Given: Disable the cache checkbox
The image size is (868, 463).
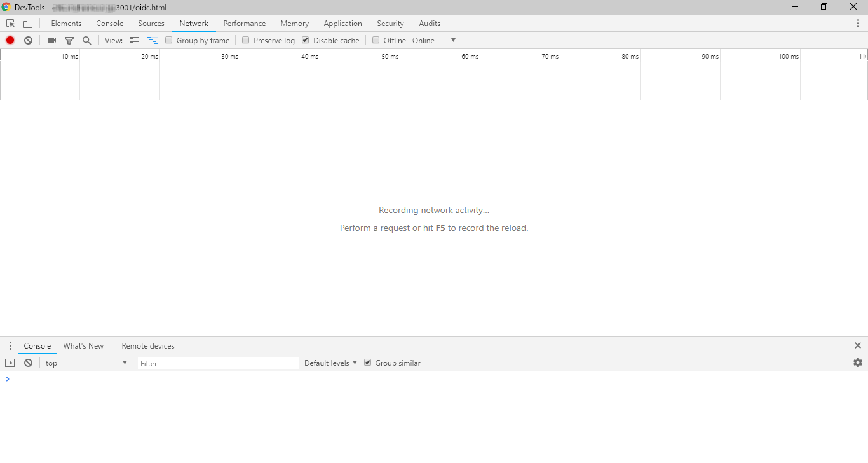Looking at the screenshot, I should (x=304, y=39).
